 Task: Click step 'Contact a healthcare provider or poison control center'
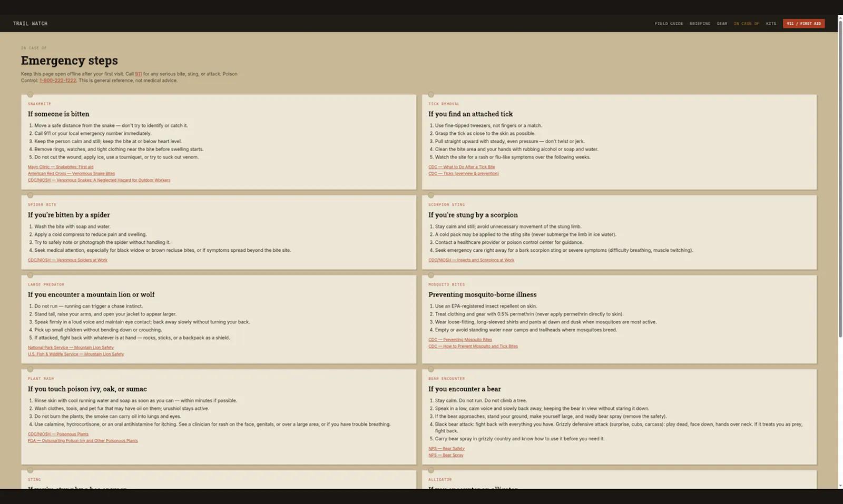(509, 243)
